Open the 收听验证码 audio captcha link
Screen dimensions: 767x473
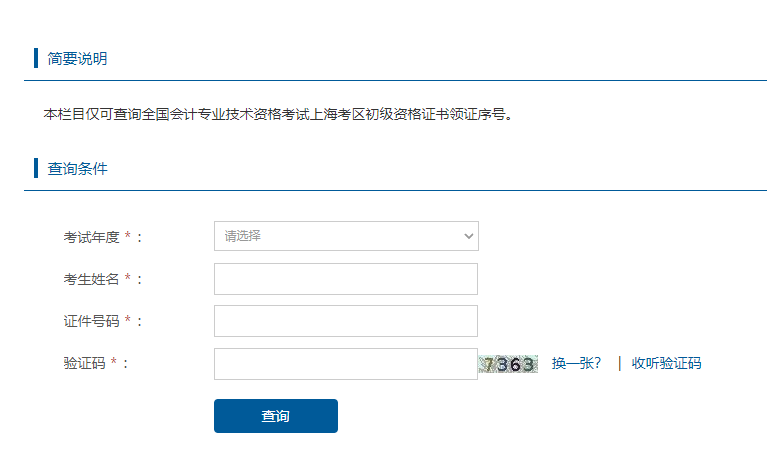(x=666, y=364)
